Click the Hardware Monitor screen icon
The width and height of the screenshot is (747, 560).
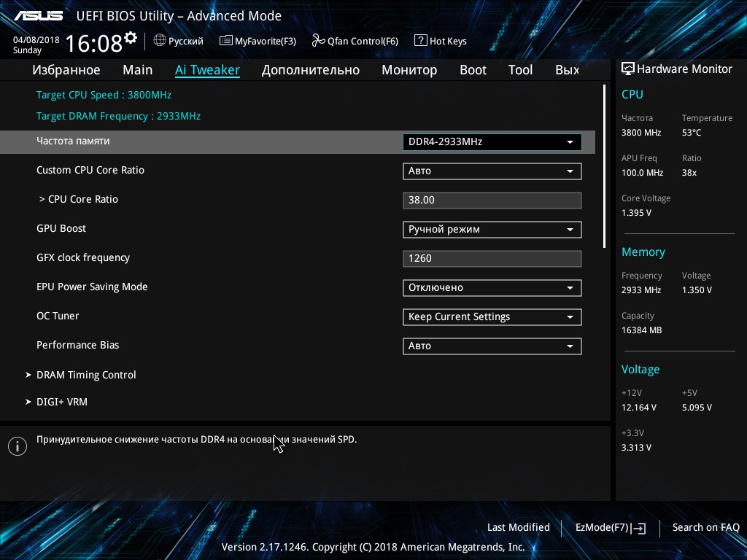[x=628, y=69]
